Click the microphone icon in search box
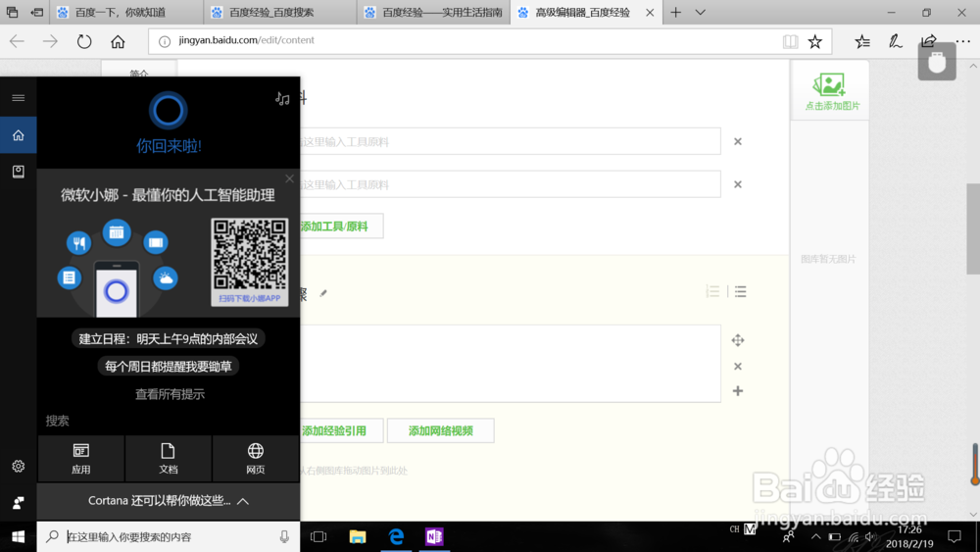 coord(284,536)
